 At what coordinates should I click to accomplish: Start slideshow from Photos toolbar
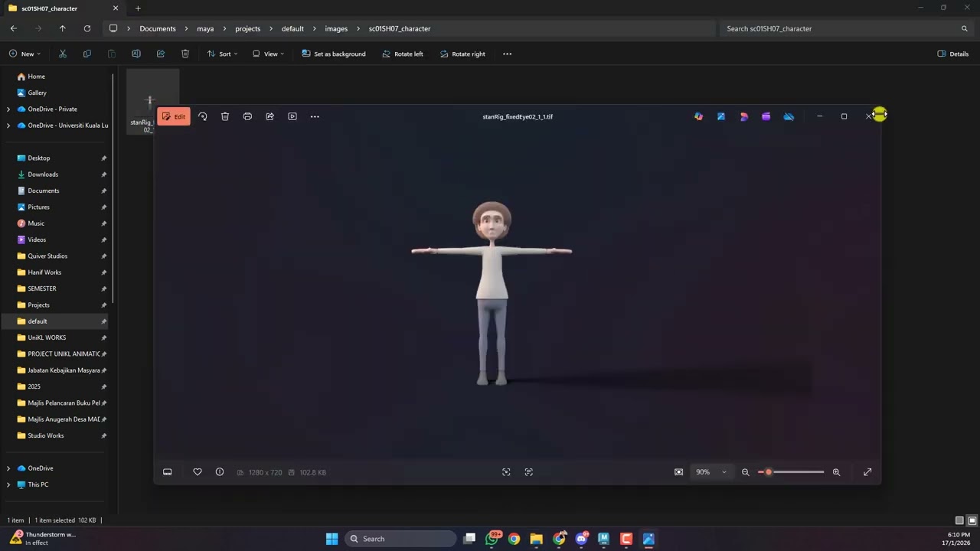[292, 116]
